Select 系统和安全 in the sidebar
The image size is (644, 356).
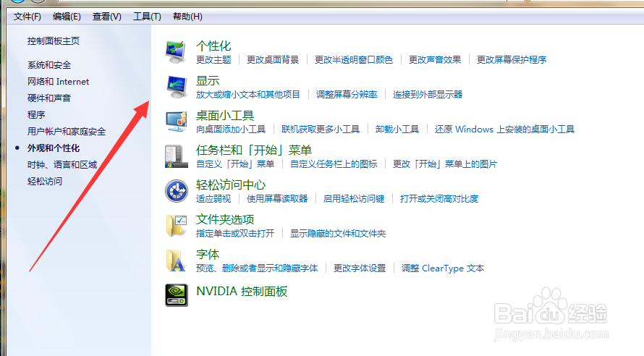click(x=49, y=65)
